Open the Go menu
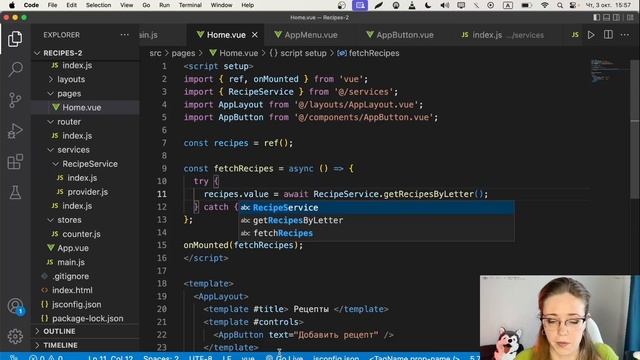Image resolution: width=640 pixels, height=360 pixels. [x=146, y=5]
